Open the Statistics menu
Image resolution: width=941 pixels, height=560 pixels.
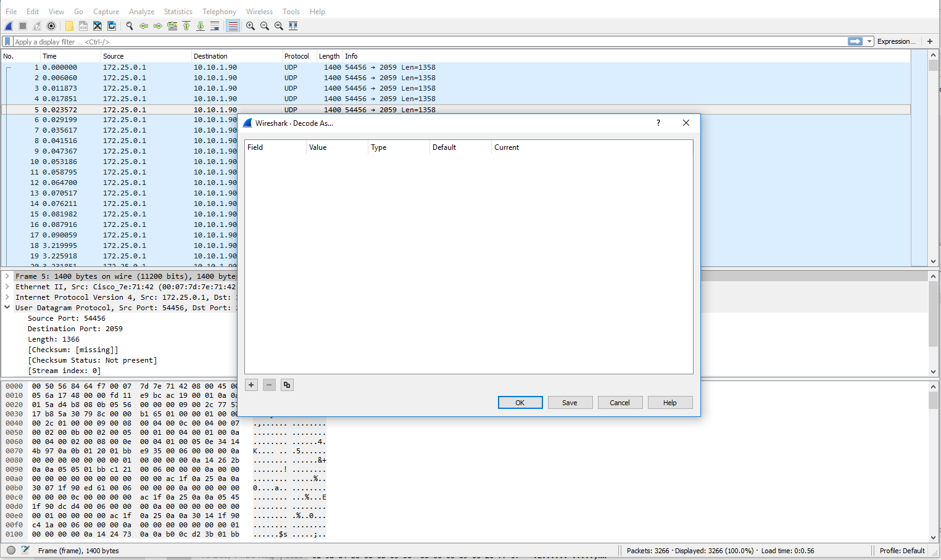tap(178, 11)
